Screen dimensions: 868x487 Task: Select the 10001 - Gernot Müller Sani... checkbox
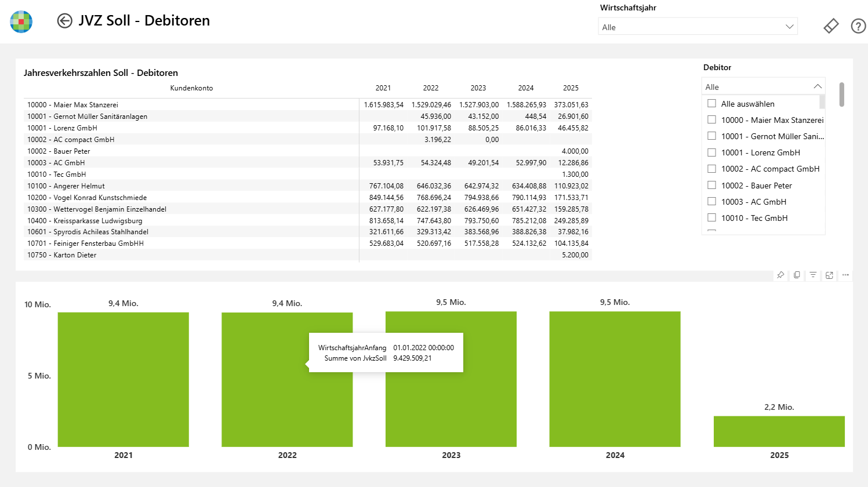tap(711, 136)
